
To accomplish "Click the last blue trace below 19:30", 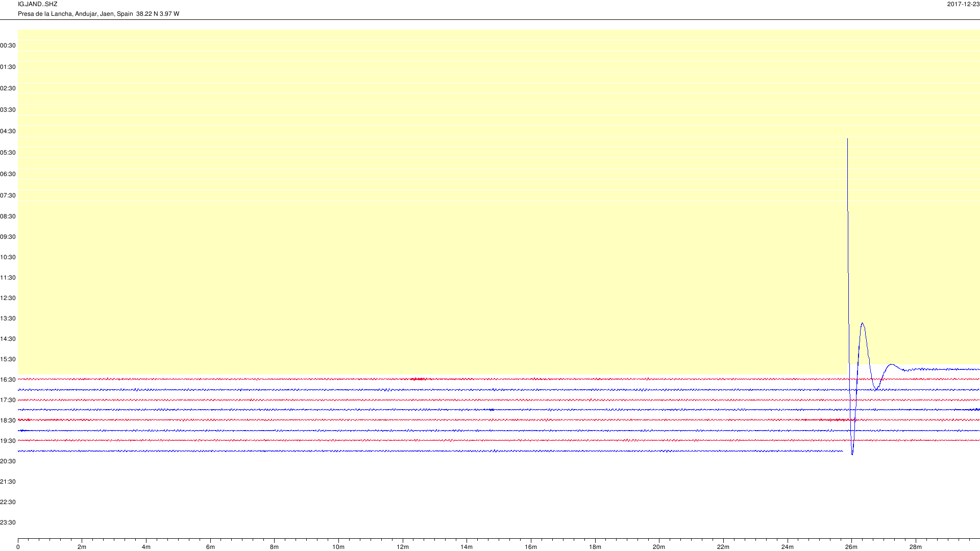I will tap(430, 451).
